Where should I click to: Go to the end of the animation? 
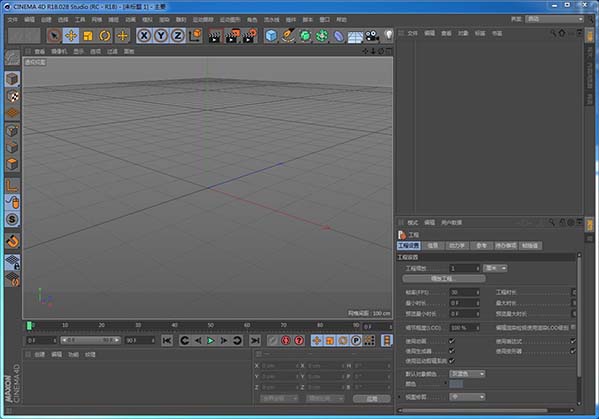point(255,340)
